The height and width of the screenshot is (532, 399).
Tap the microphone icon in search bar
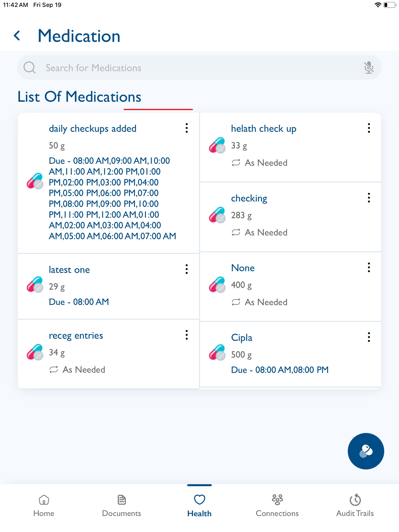[369, 68]
